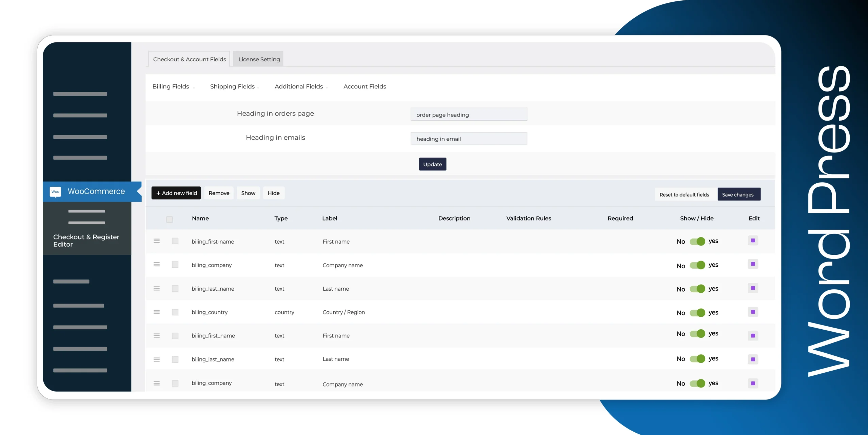Select the Billing Fields sub-tab
This screenshot has height=435, width=868.
(171, 86)
